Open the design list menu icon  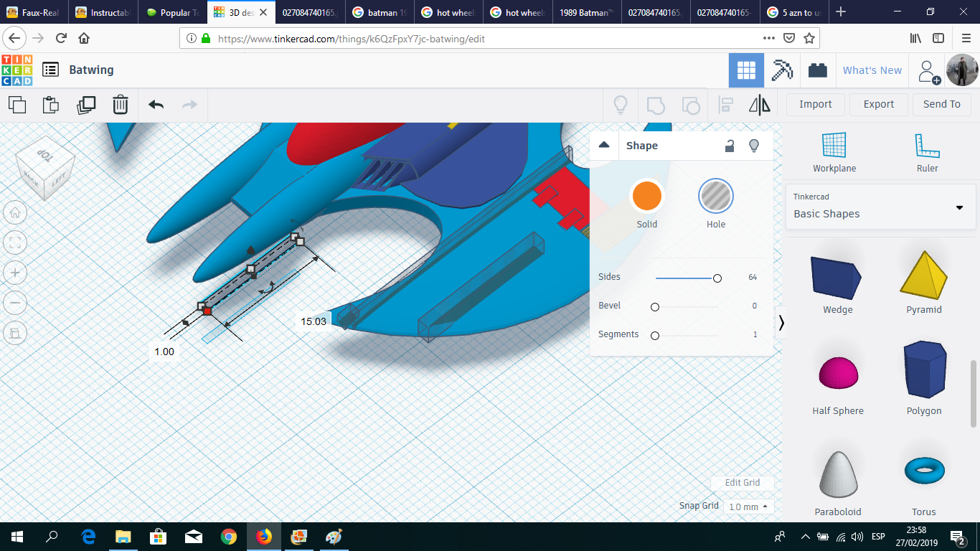pos(50,70)
